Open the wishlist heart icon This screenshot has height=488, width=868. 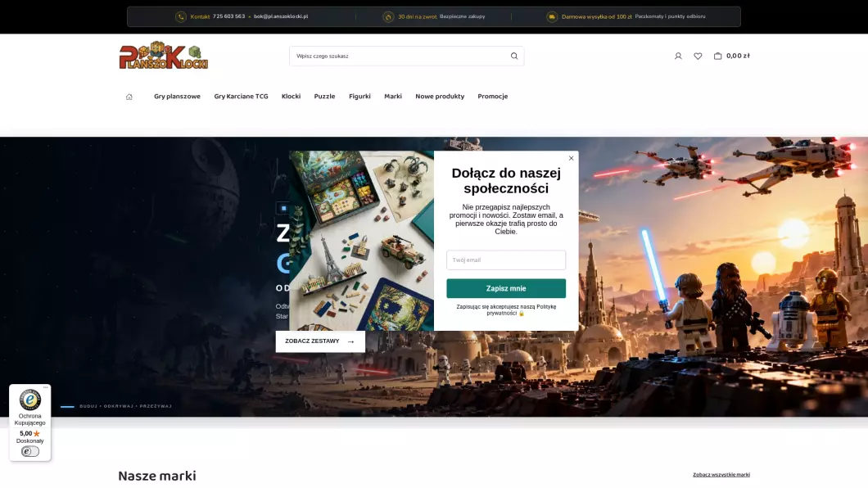(x=698, y=56)
